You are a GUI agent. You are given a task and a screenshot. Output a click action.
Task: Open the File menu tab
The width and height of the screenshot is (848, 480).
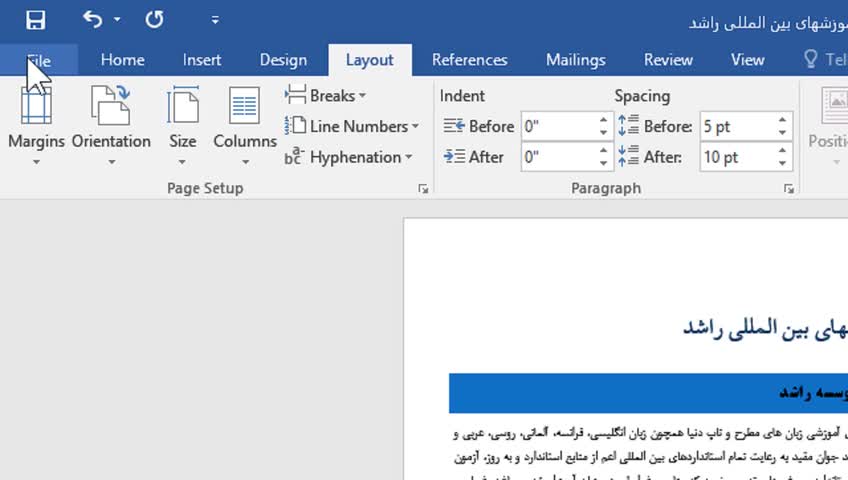tap(39, 60)
